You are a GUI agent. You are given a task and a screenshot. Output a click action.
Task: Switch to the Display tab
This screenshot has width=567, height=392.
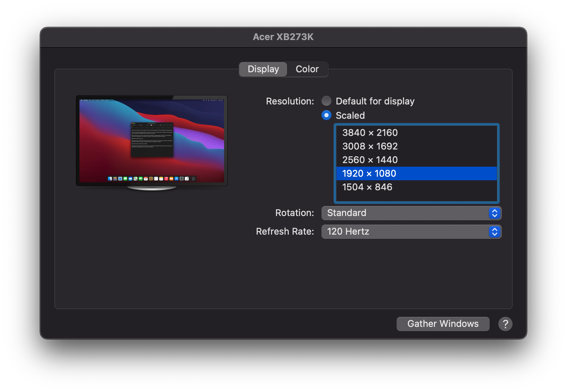(x=263, y=69)
